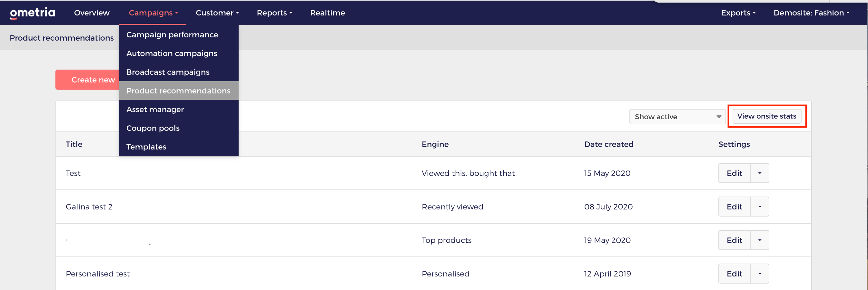Click the 12 April 2019 date
The width and height of the screenshot is (868, 290).
click(x=607, y=274)
